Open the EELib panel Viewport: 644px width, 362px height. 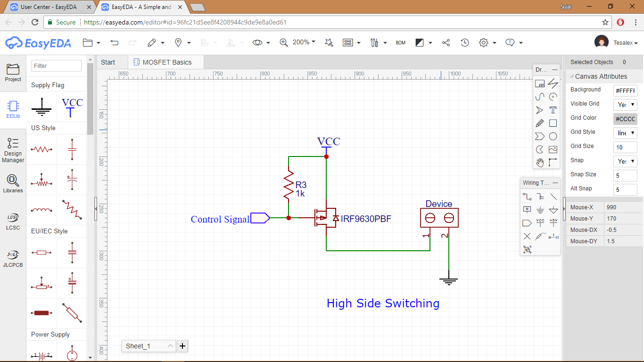point(13,109)
